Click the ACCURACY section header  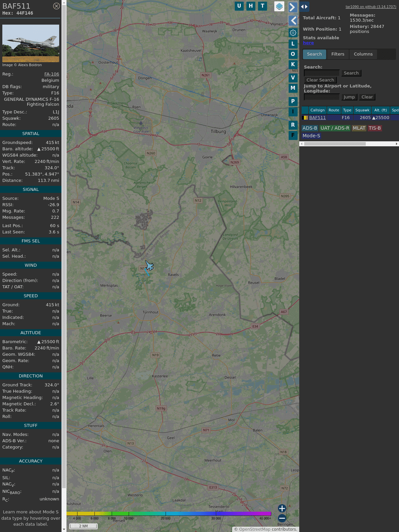[31, 461]
